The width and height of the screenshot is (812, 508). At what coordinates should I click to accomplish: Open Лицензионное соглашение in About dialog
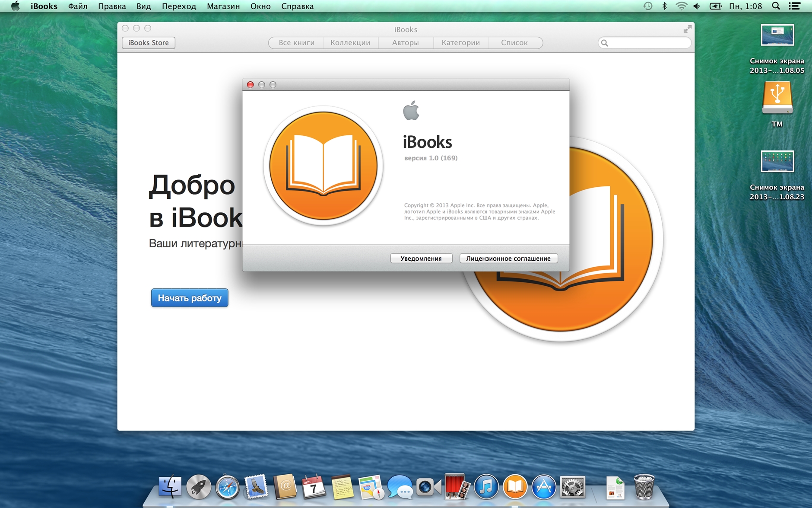(x=508, y=259)
